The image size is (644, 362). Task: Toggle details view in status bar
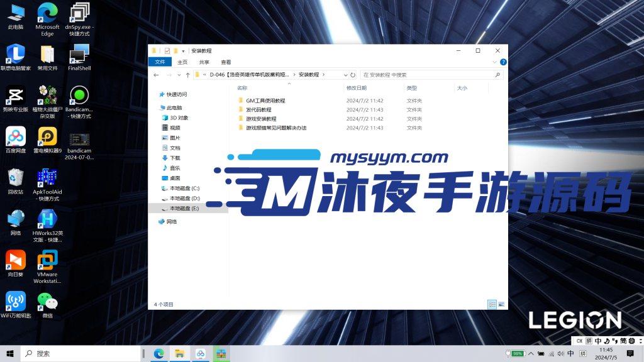[x=492, y=304]
